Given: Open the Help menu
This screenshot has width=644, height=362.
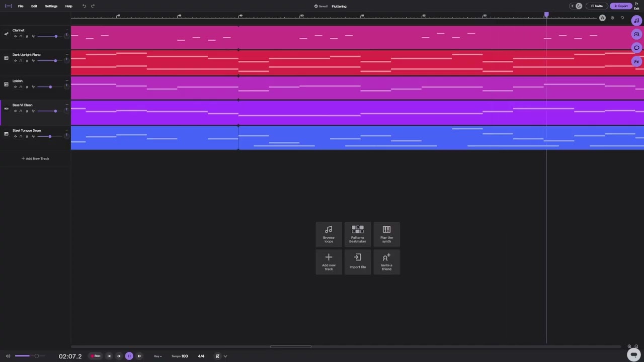Looking at the screenshot, I should point(69,6).
